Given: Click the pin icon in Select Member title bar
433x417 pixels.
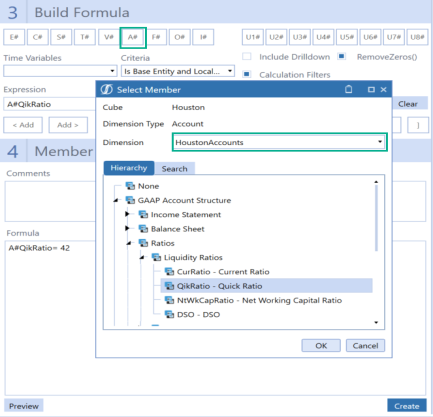Looking at the screenshot, I should 349,89.
